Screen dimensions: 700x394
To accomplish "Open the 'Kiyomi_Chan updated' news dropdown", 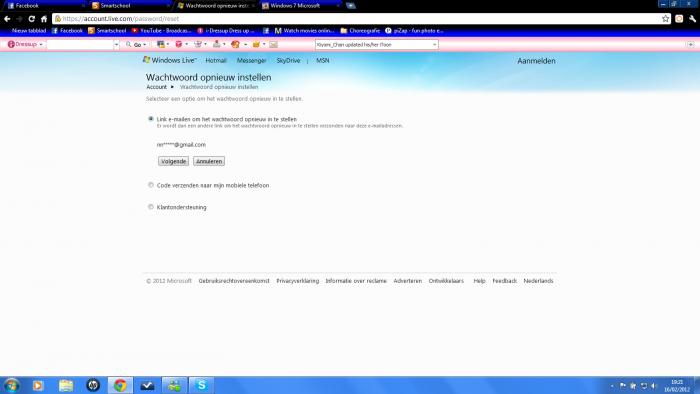I will pos(434,45).
